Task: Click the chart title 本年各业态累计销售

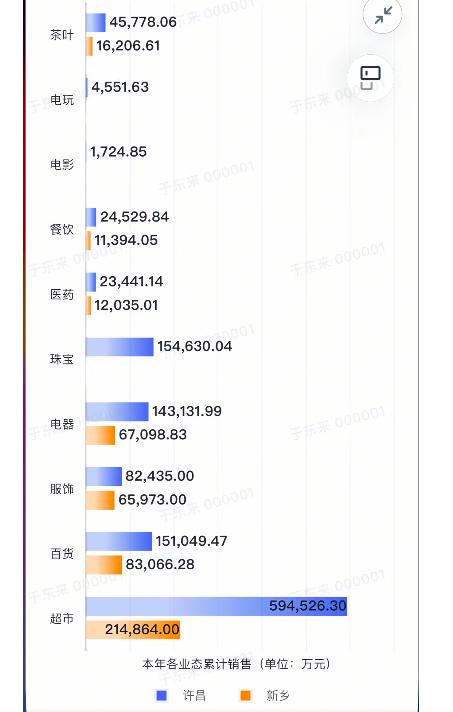Action: [197, 664]
